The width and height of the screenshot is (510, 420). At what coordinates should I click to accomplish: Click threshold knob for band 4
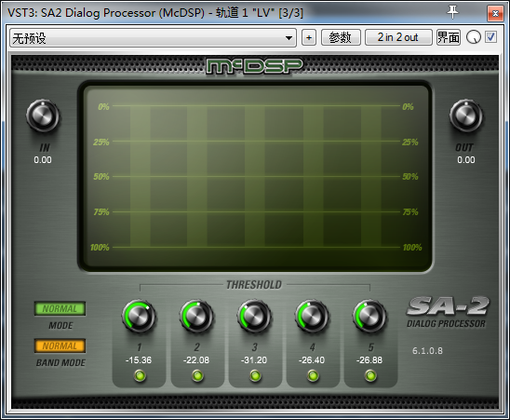(x=312, y=316)
